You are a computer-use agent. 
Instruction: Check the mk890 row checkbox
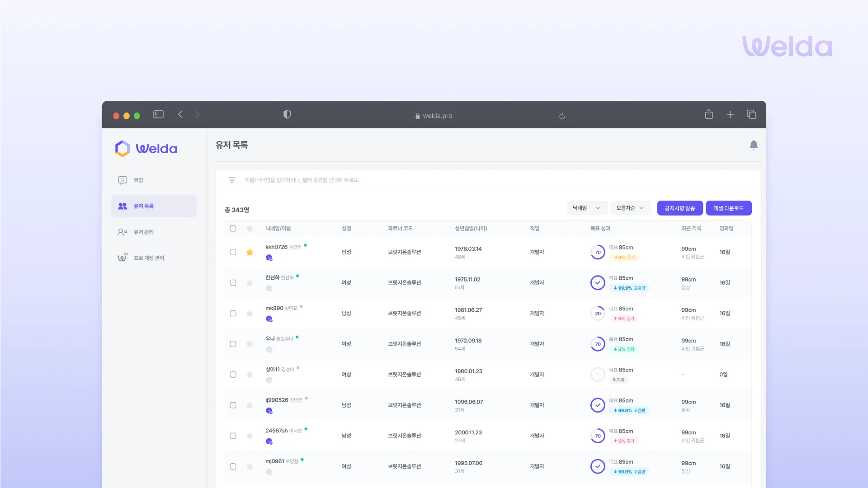coord(233,314)
